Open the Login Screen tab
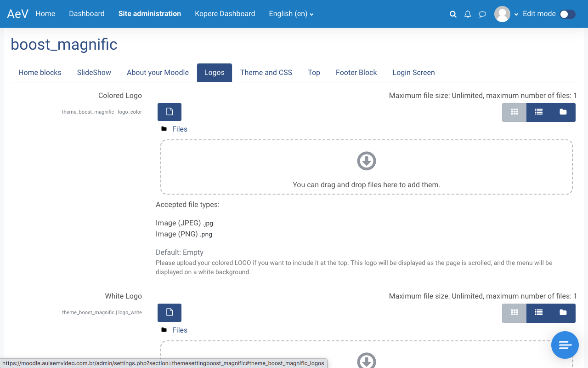This screenshot has height=368, width=588. [x=413, y=73]
